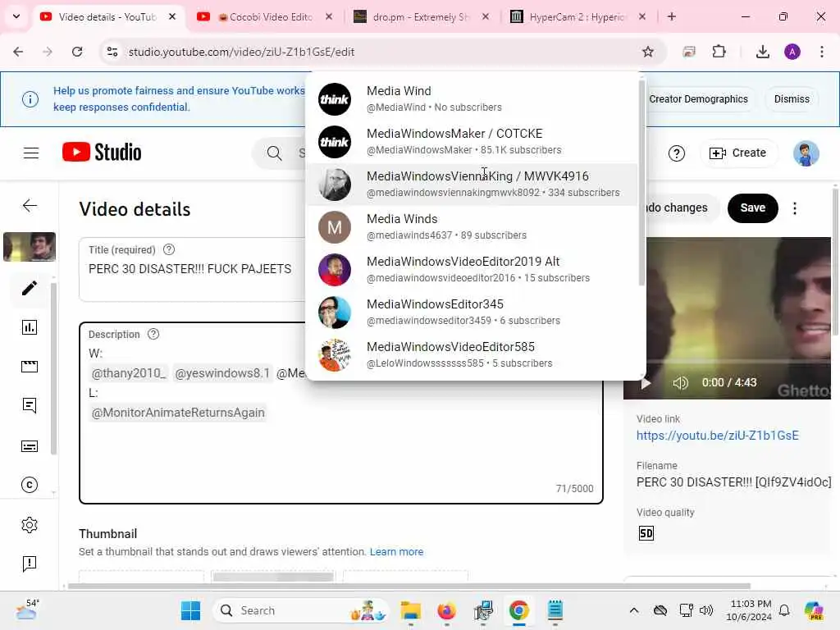Open File Explorer from the taskbar
Viewport: 840px width, 630px height.
[x=411, y=610]
